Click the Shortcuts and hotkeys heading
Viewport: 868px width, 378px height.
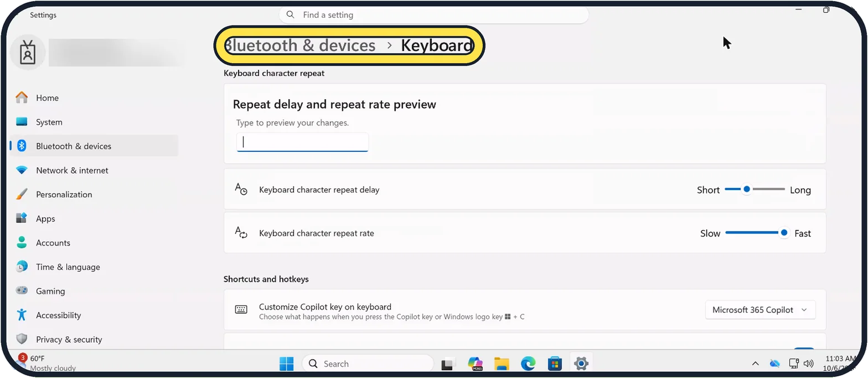pos(266,279)
